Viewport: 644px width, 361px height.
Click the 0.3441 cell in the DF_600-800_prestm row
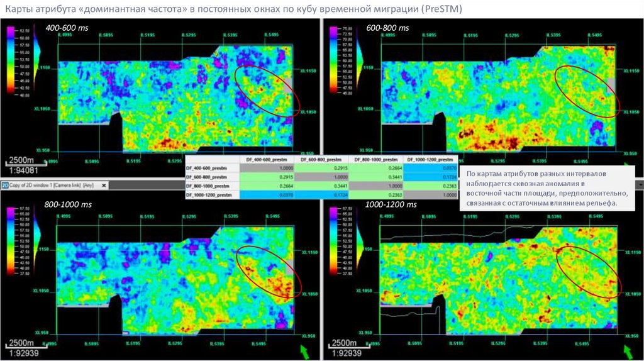click(x=376, y=177)
